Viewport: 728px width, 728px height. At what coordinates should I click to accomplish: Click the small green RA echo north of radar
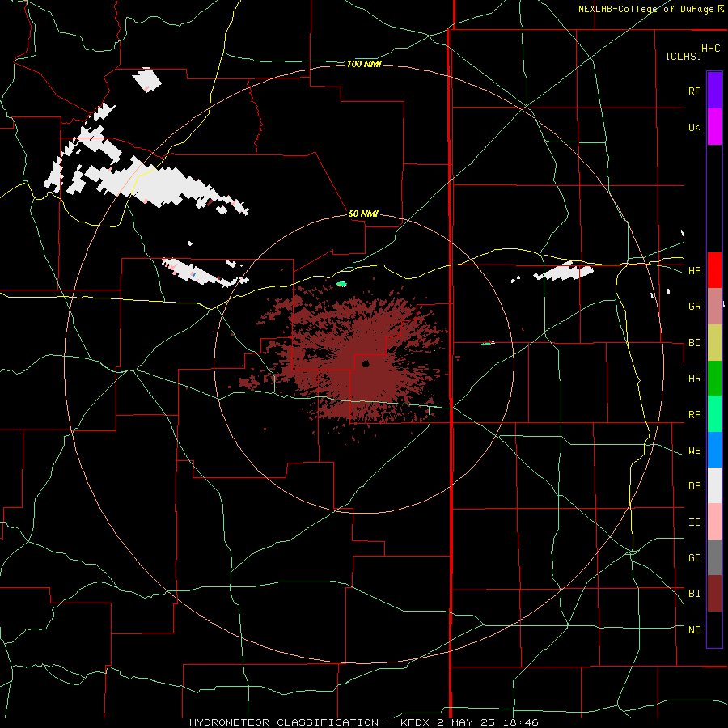pyautogui.click(x=341, y=284)
